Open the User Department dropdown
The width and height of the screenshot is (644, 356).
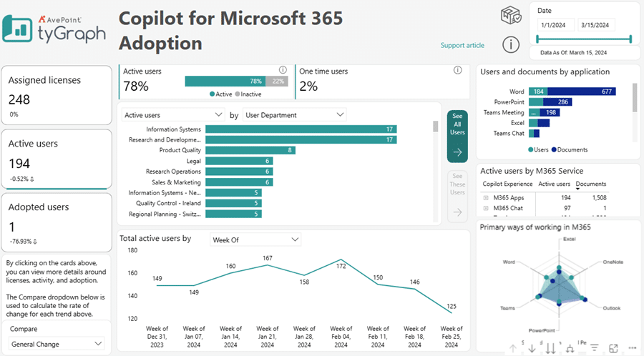pos(295,115)
